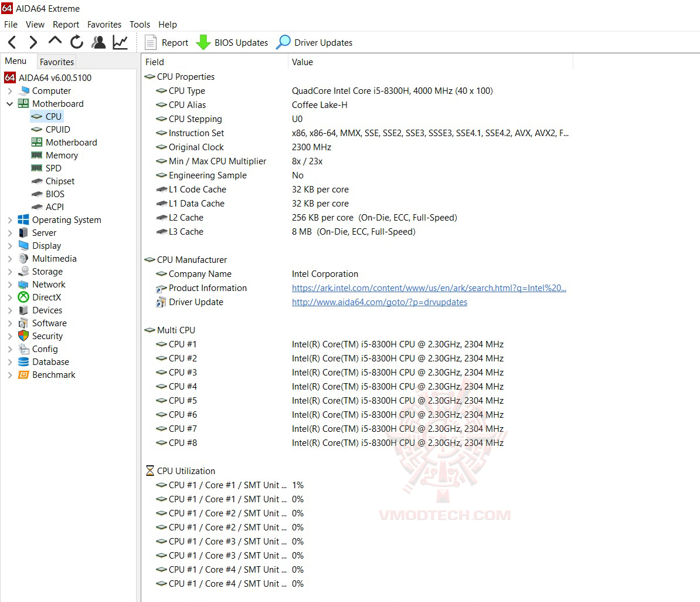The image size is (700, 602).
Task: Open the SPD tree item
Action: pyautogui.click(x=46, y=168)
